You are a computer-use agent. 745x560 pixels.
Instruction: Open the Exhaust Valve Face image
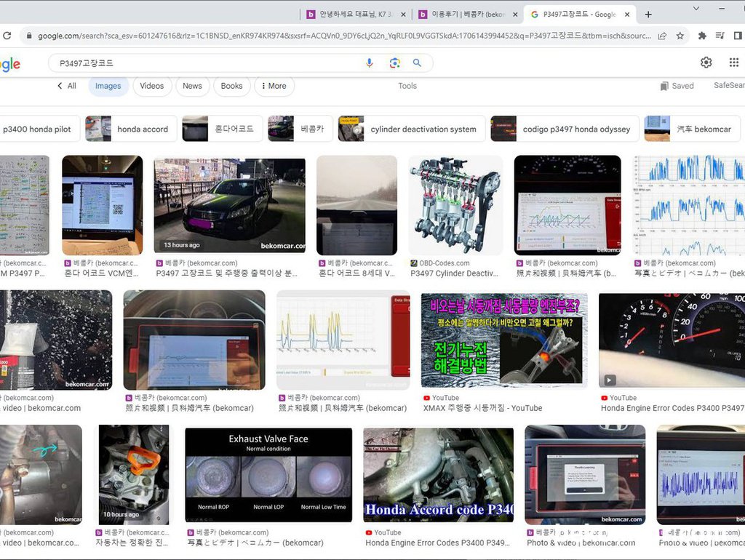268,475
